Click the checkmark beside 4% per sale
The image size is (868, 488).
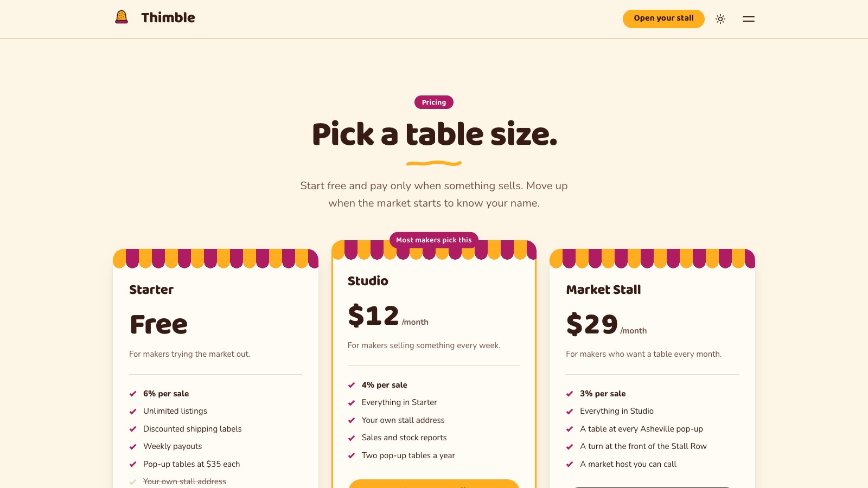click(x=352, y=385)
